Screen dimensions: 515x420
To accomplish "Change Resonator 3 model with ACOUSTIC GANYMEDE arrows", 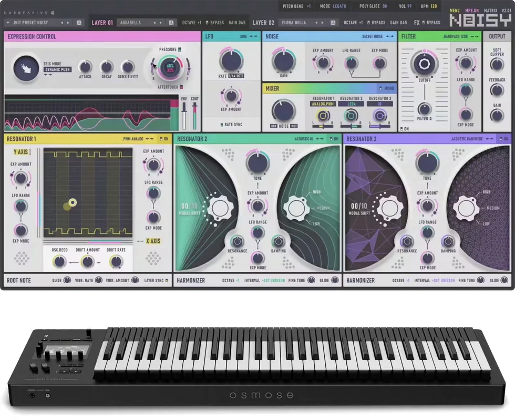I will tap(489, 139).
